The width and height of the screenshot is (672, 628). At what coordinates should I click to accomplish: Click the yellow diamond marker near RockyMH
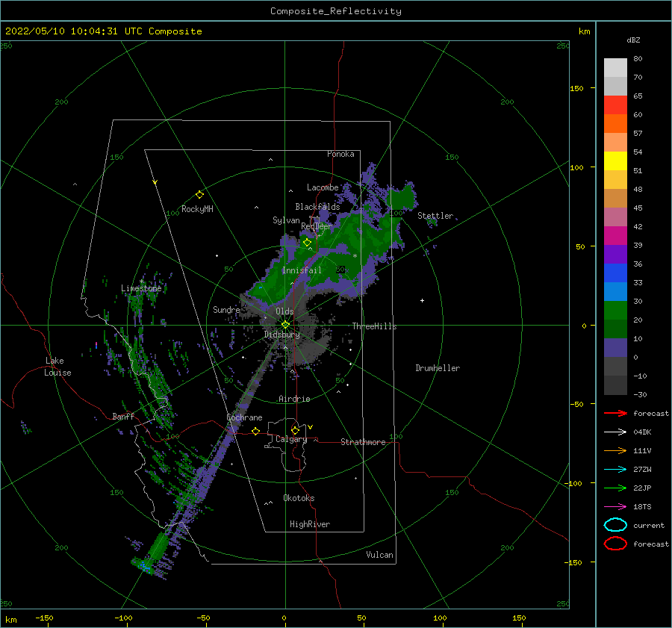(199, 195)
